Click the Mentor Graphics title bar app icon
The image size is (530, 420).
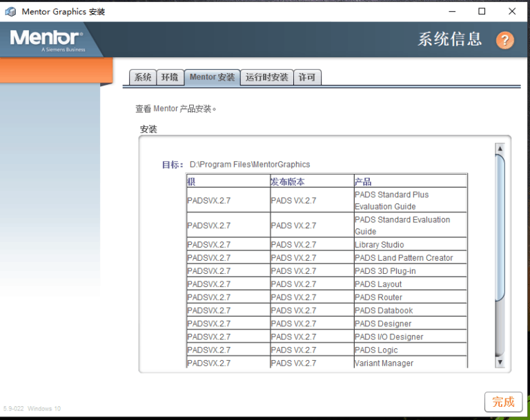[10, 12]
